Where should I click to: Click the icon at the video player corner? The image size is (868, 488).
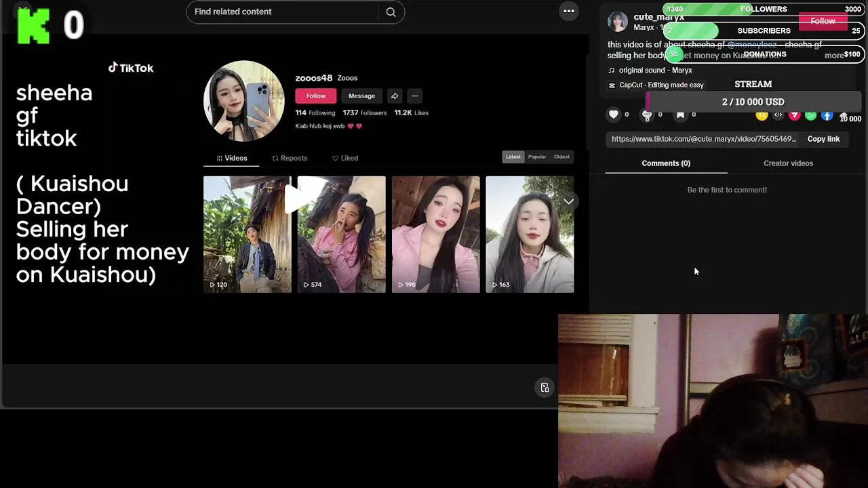(545, 388)
